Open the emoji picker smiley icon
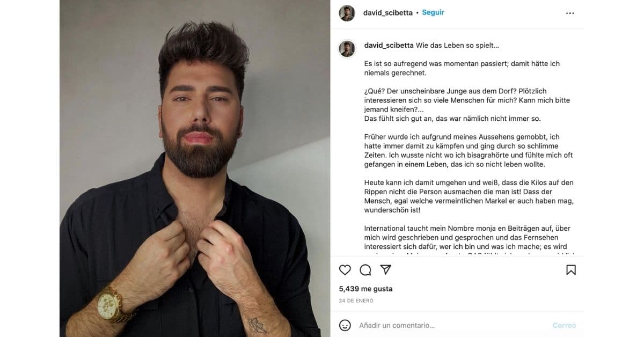The image size is (644, 337). [x=345, y=325]
